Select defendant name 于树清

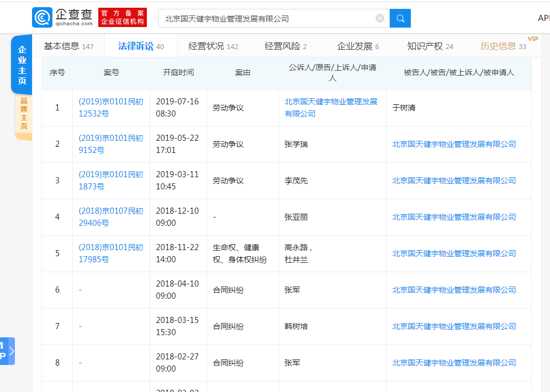coord(404,108)
